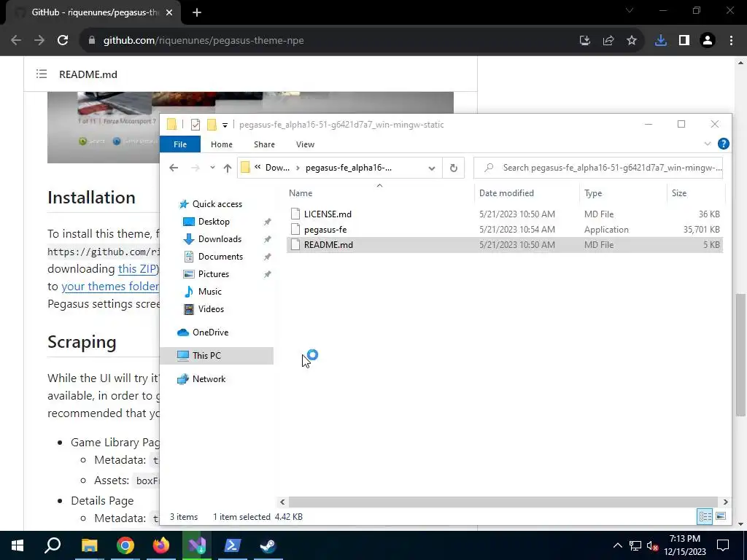Screen dimensions: 747x560
Task: Open Downloads in navigation pane
Action: [x=220, y=239]
